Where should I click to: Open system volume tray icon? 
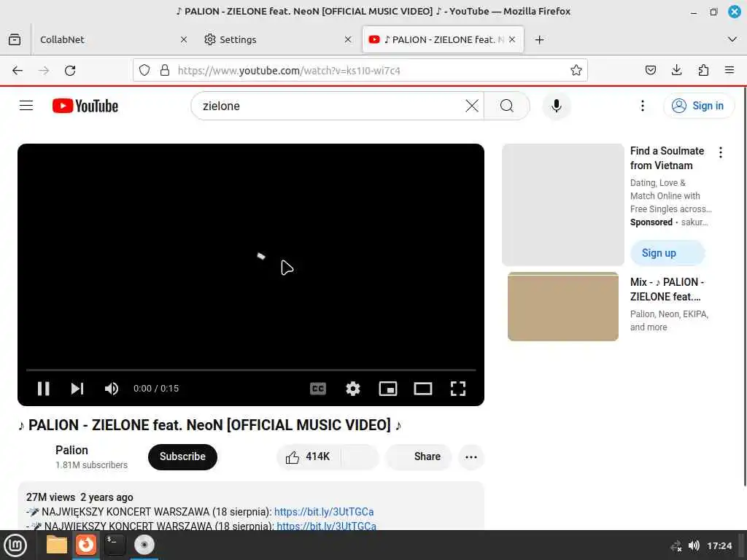(x=694, y=545)
